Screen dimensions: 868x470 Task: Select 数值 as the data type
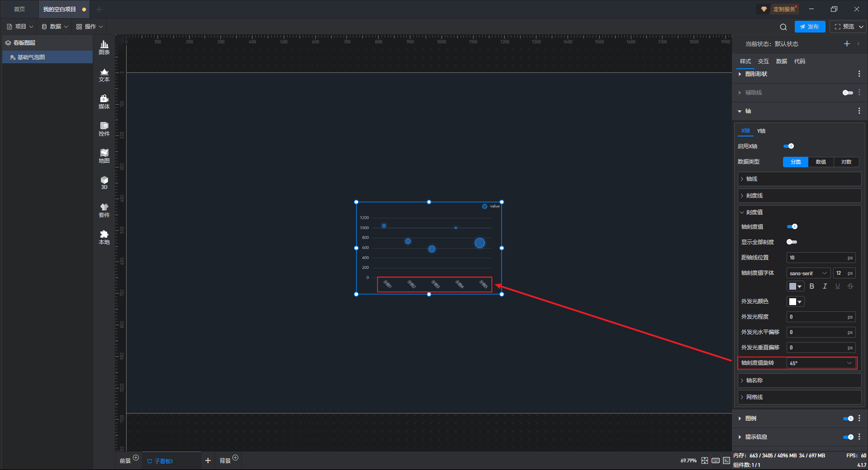(821, 162)
